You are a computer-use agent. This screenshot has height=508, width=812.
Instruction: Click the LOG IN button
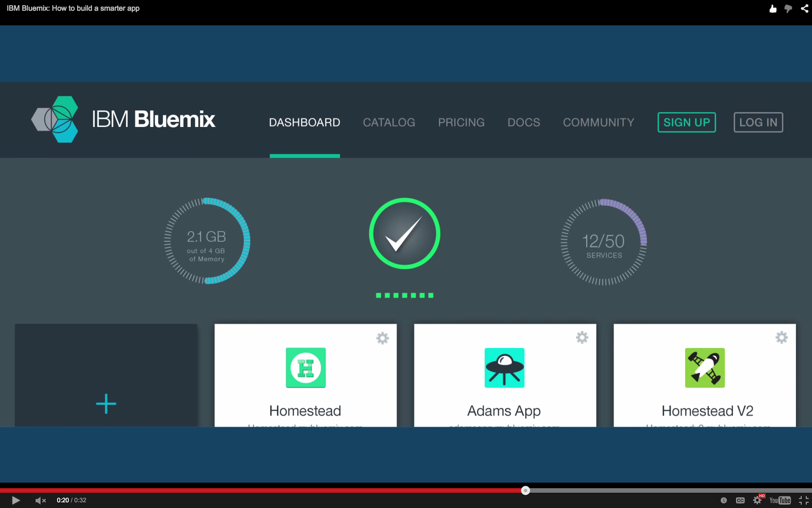point(758,122)
